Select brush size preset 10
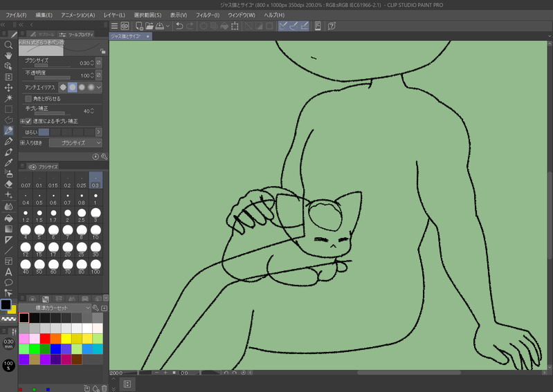 (x=96, y=233)
